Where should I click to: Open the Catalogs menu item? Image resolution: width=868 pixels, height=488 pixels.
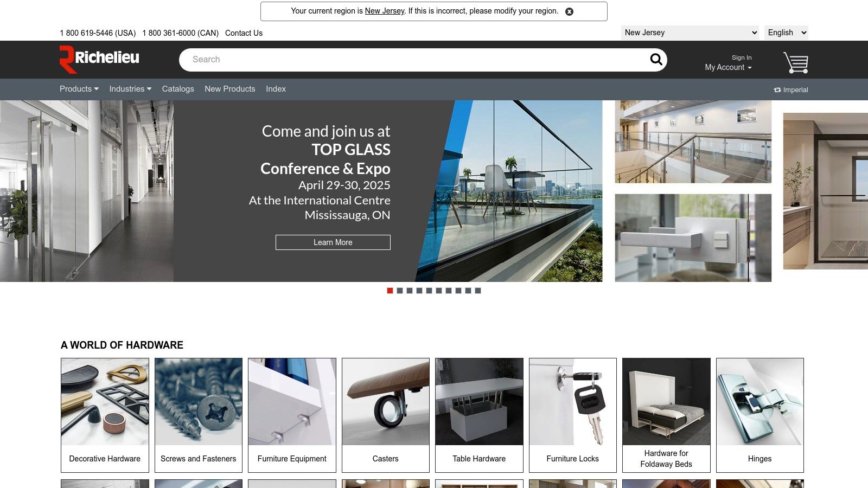178,89
